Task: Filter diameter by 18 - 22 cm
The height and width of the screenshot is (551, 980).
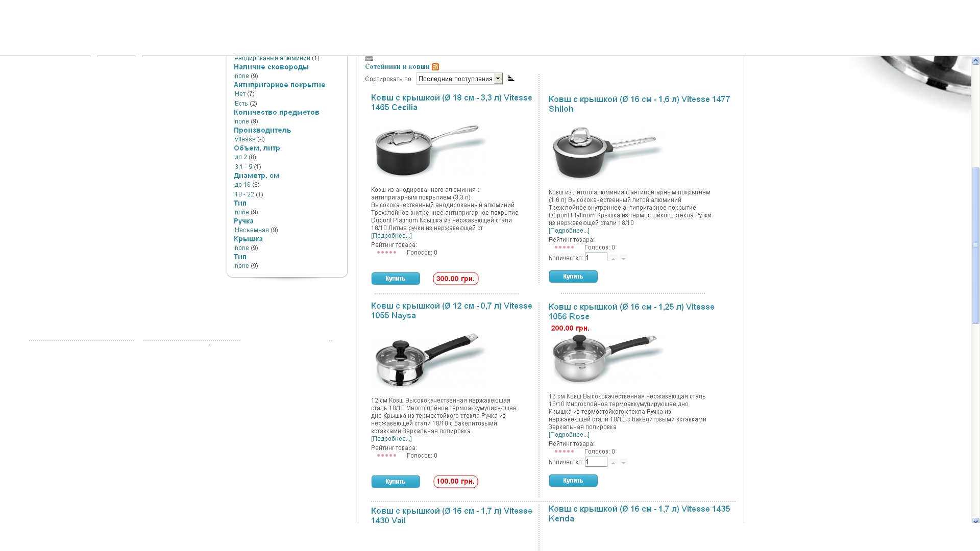Action: pos(244,194)
